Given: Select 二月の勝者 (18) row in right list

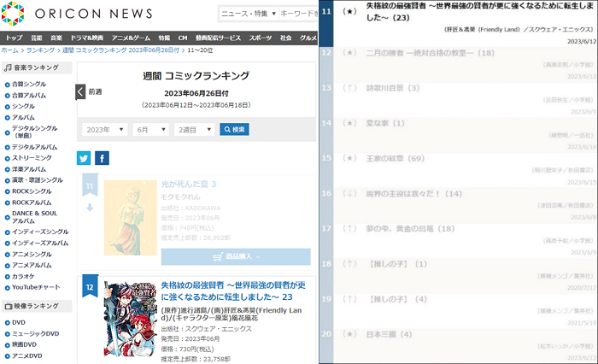Looking at the screenshot, I should point(458,64).
